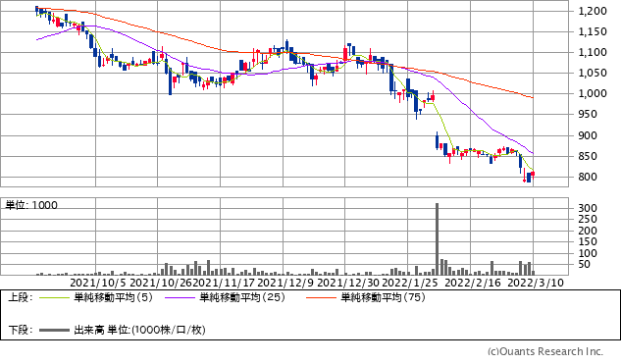
Task: Click the 2022/1/25 date label
Action: point(409,283)
